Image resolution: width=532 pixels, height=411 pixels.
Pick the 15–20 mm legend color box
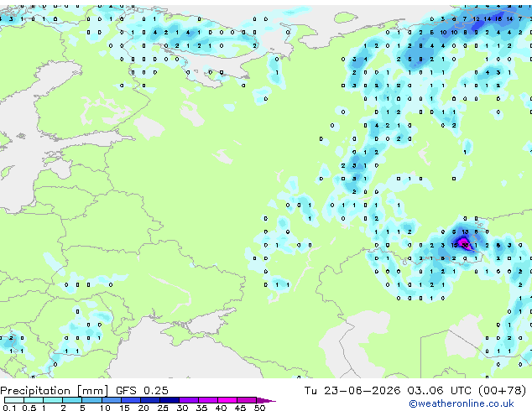point(131,400)
